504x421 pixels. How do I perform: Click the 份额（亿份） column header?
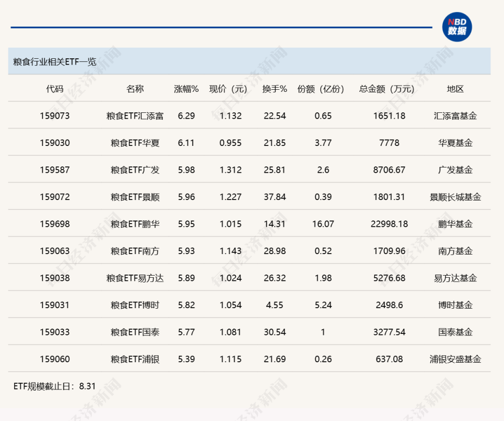pos(321,89)
